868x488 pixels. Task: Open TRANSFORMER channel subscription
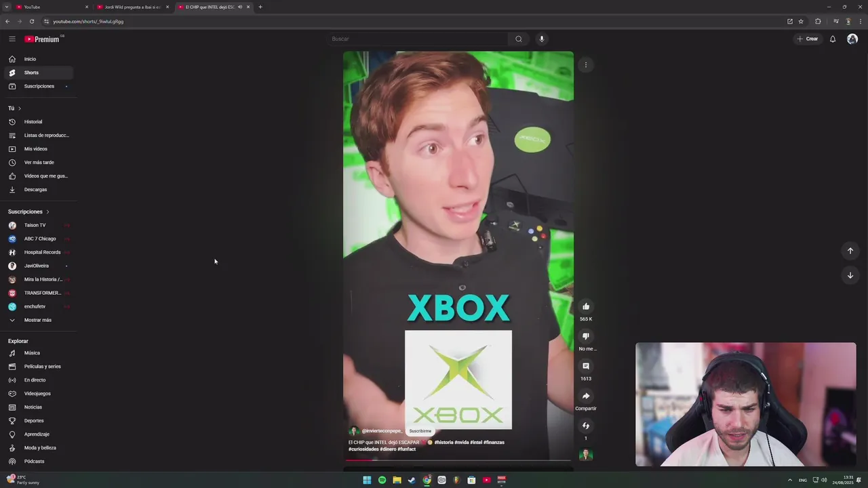point(39,293)
